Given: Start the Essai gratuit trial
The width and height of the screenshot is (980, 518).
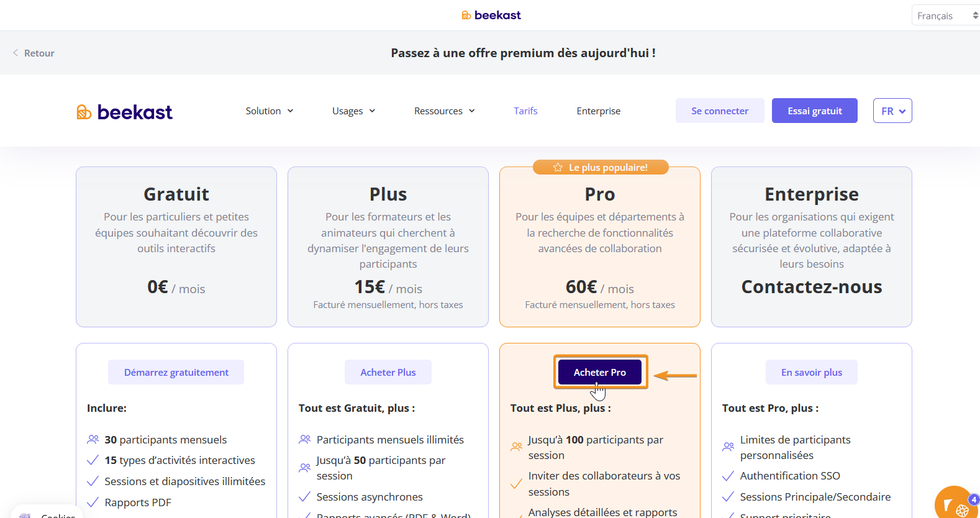Looking at the screenshot, I should click(814, 111).
